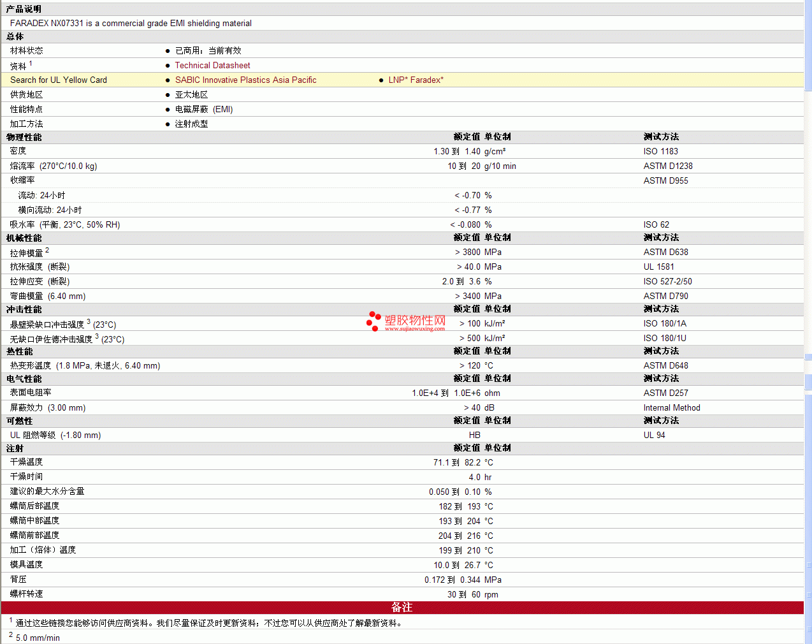812x644 pixels.
Task: Select the 热变形温度 row label
Action: [x=85, y=365]
